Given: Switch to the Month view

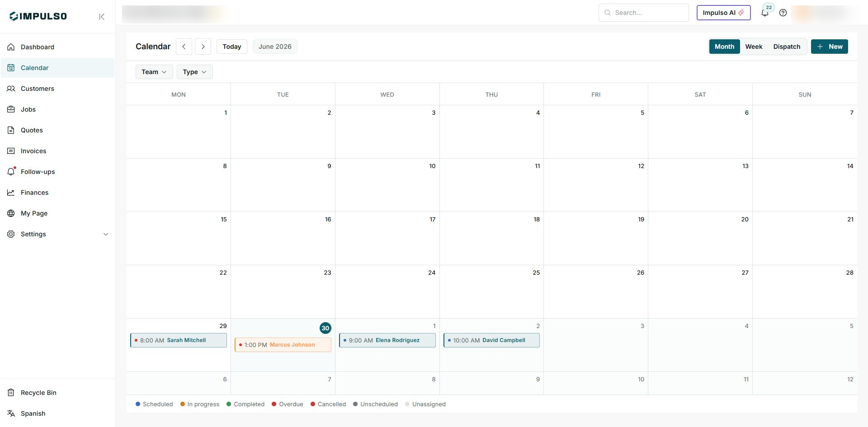Looking at the screenshot, I should [724, 47].
